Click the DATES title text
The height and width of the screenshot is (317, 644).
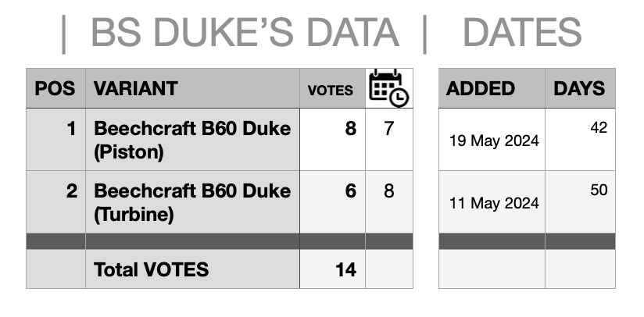click(522, 32)
